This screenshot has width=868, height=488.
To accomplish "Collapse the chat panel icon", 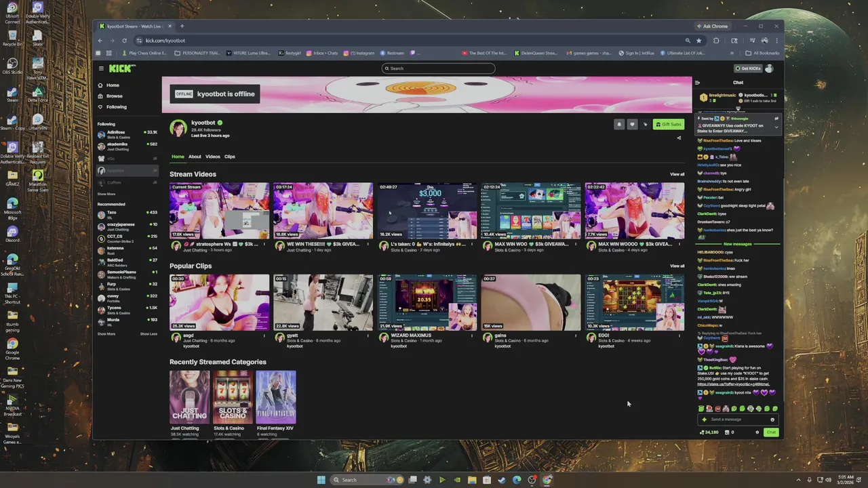I will pyautogui.click(x=697, y=83).
